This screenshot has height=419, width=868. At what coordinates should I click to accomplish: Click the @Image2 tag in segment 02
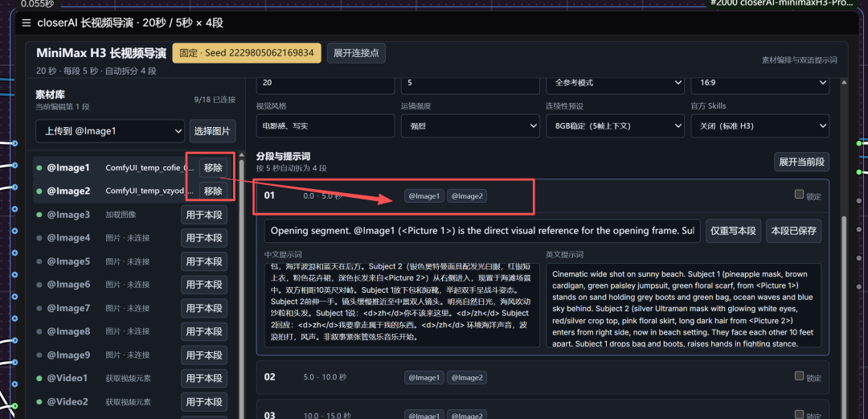click(467, 378)
